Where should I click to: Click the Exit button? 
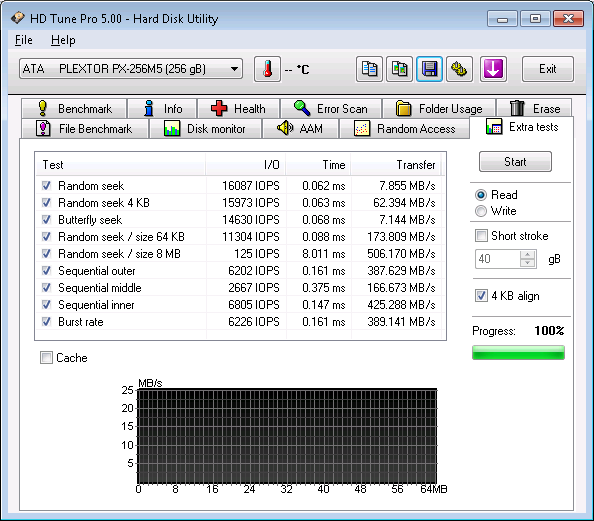pos(547,69)
